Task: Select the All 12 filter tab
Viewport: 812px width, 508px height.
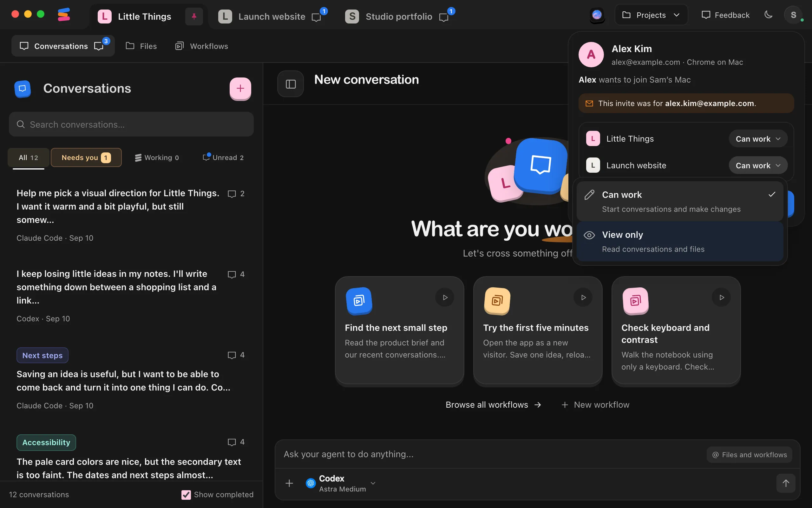Action: tap(29, 157)
